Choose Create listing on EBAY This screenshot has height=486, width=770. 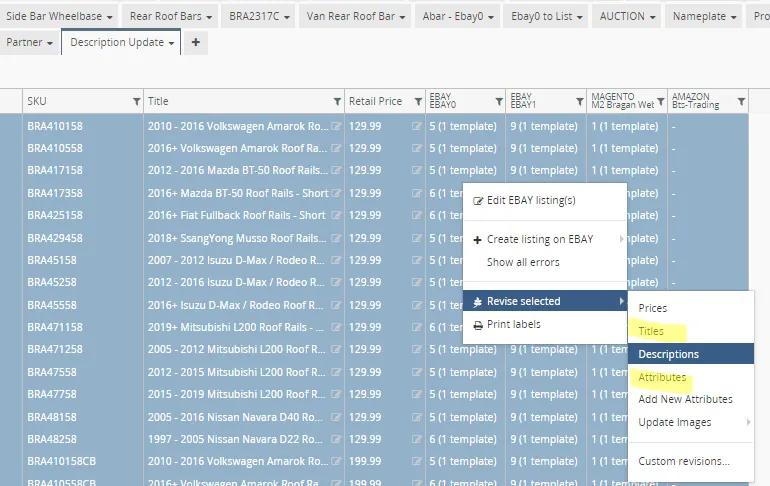tap(545, 240)
